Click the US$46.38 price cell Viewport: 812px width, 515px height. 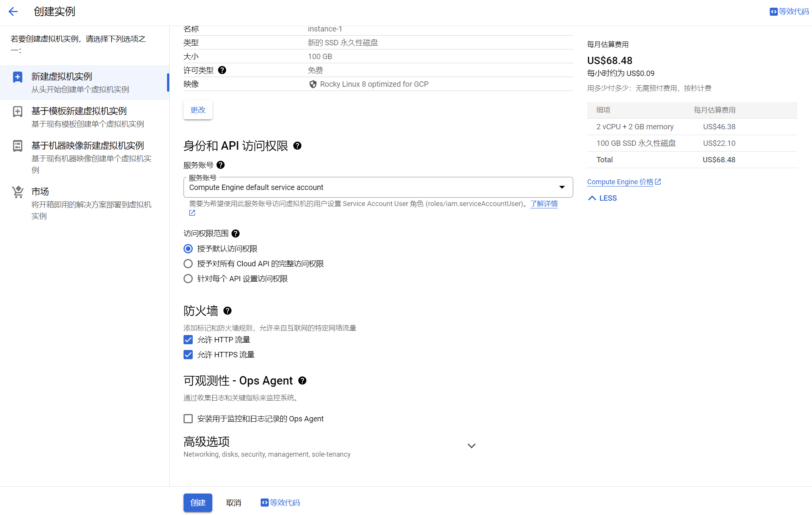click(x=719, y=127)
